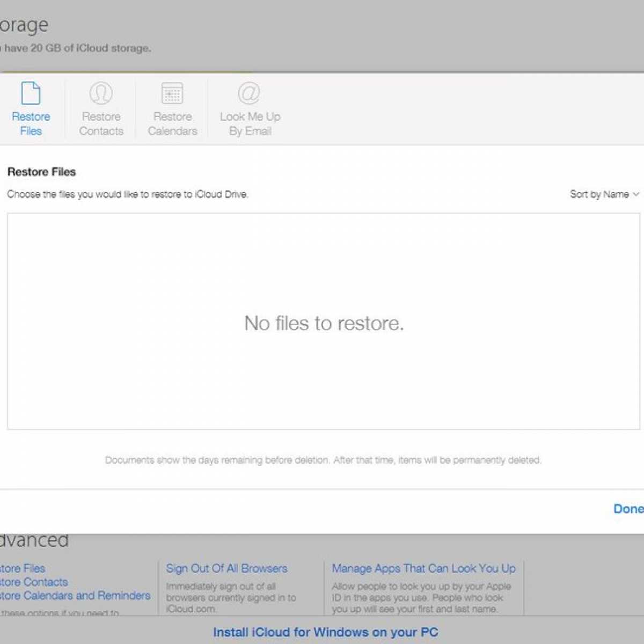
Task: Click the Restore Contacts link under Advanced
Action: tap(34, 582)
